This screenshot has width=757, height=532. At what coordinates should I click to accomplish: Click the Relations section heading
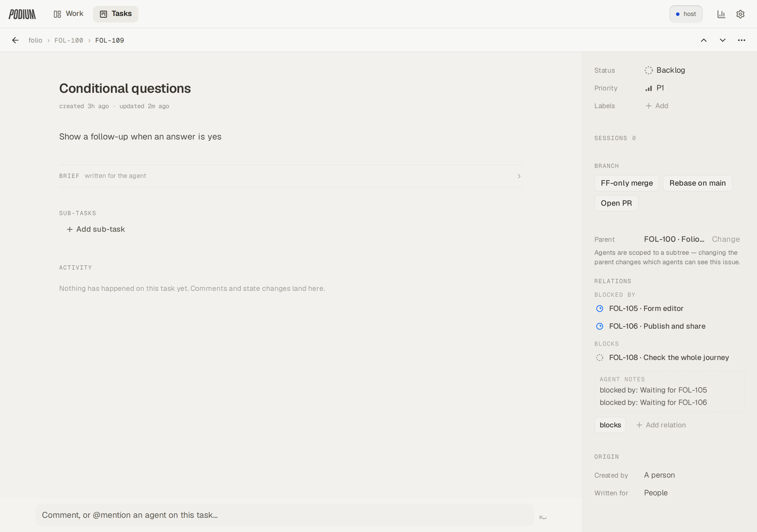[x=613, y=281]
